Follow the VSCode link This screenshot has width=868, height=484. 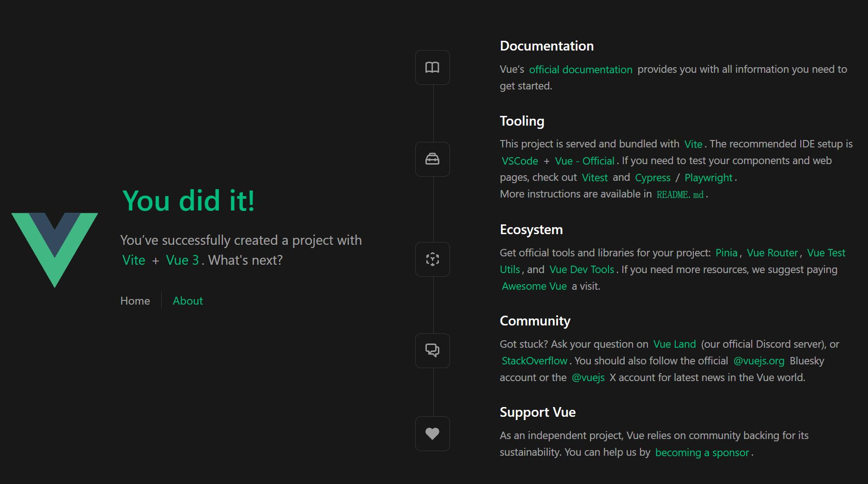tap(520, 161)
